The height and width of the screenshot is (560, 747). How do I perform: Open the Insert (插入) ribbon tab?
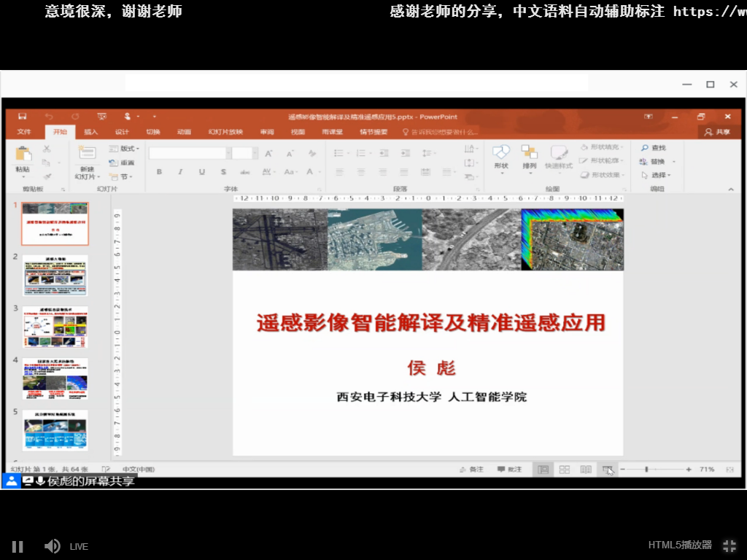click(x=90, y=132)
